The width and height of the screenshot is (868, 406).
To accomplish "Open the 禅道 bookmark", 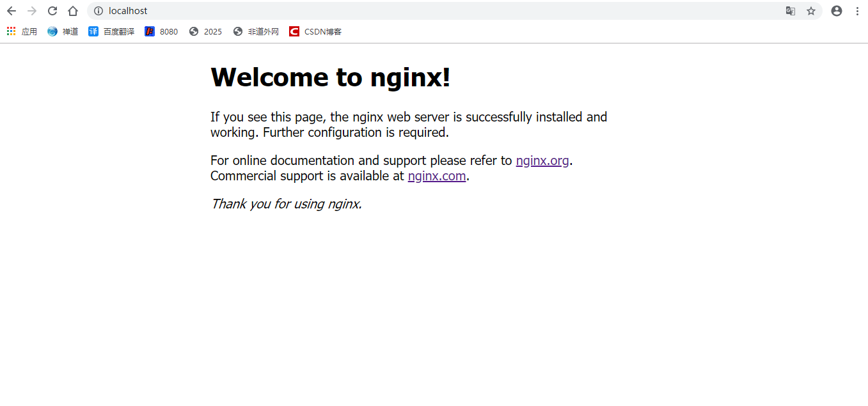I will pos(63,31).
